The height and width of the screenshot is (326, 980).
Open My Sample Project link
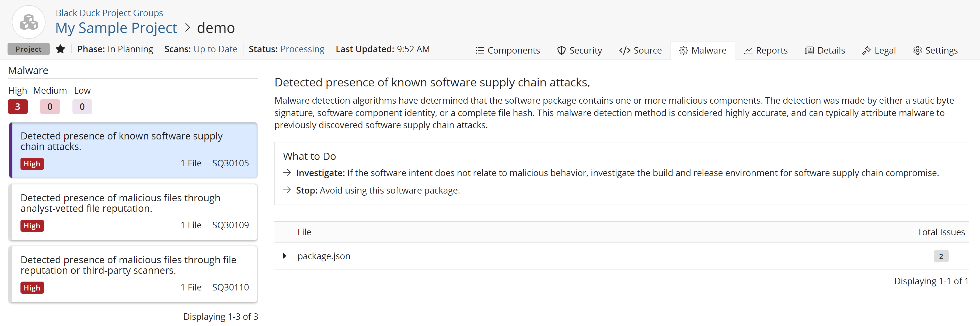116,28
